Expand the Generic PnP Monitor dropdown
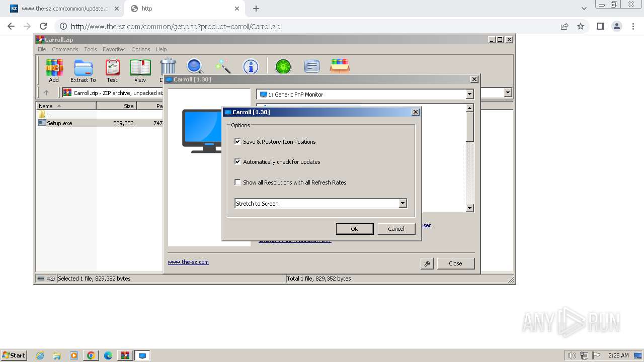 [469, 95]
